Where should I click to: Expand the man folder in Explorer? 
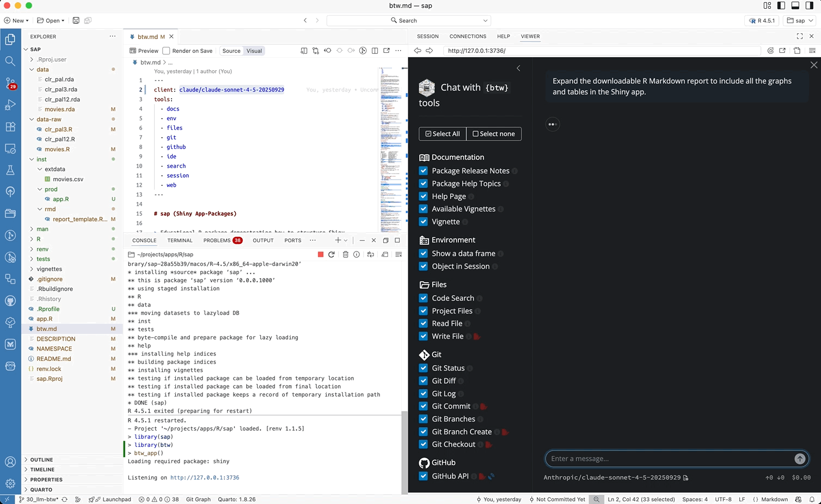(x=42, y=229)
